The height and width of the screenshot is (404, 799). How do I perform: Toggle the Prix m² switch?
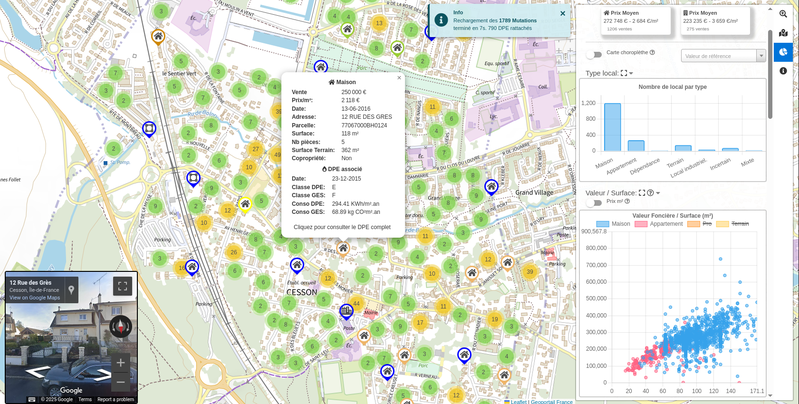click(x=596, y=202)
